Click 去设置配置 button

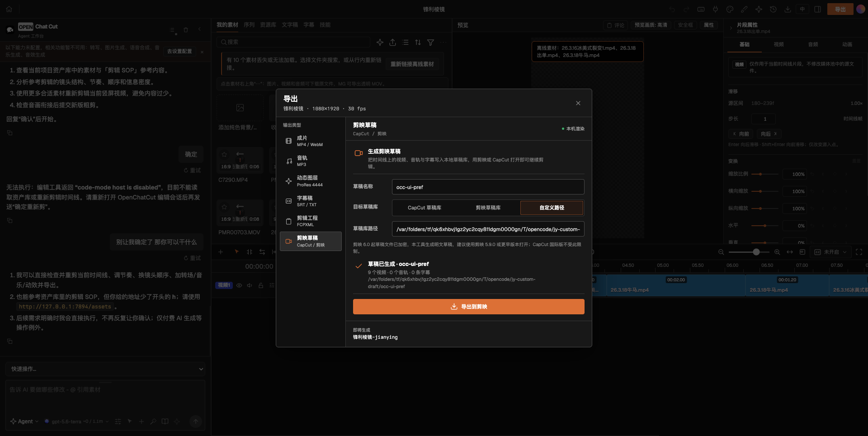point(179,52)
